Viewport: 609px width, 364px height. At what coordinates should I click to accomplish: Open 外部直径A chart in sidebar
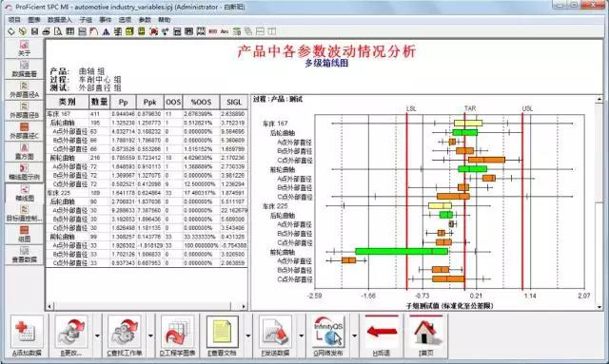tap(24, 90)
